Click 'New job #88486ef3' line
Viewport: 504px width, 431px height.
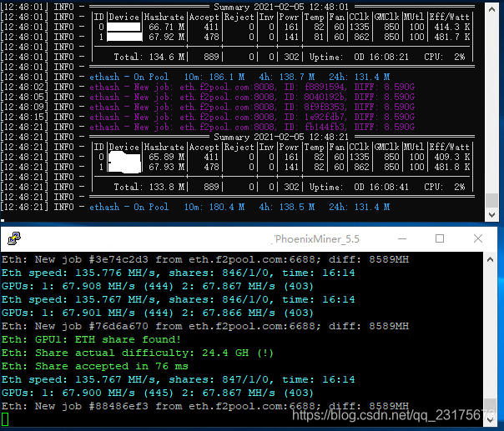(x=205, y=406)
